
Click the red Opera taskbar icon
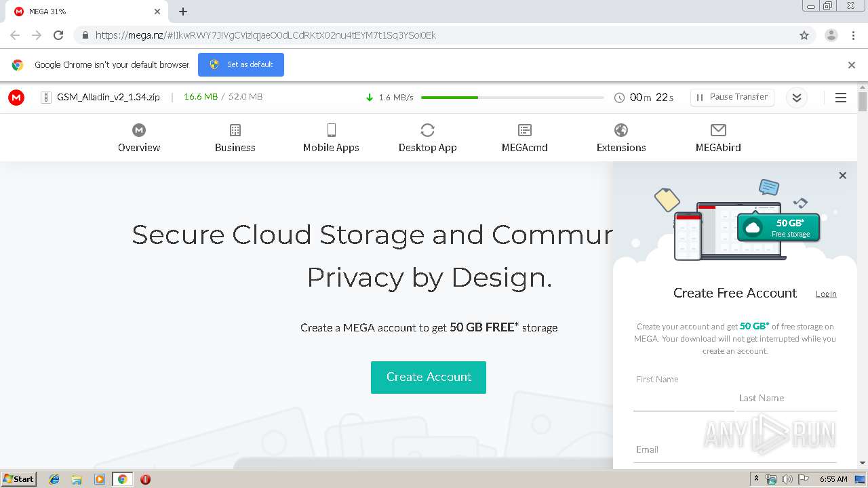tap(145, 479)
